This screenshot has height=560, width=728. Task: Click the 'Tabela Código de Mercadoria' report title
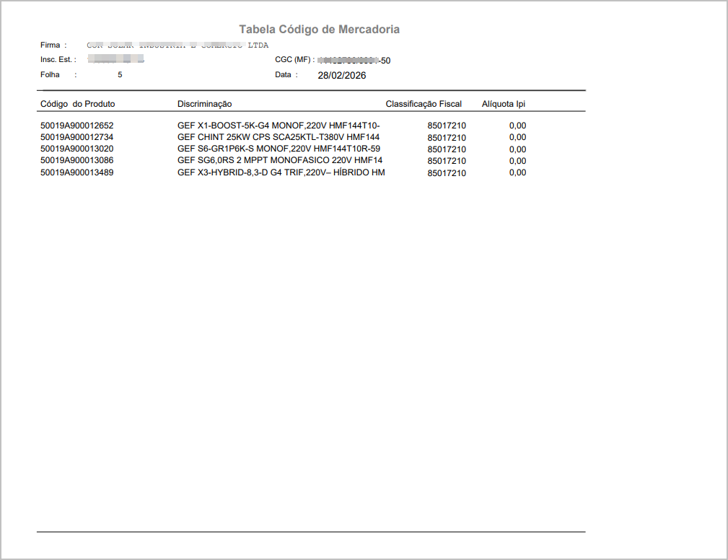pyautogui.click(x=319, y=30)
